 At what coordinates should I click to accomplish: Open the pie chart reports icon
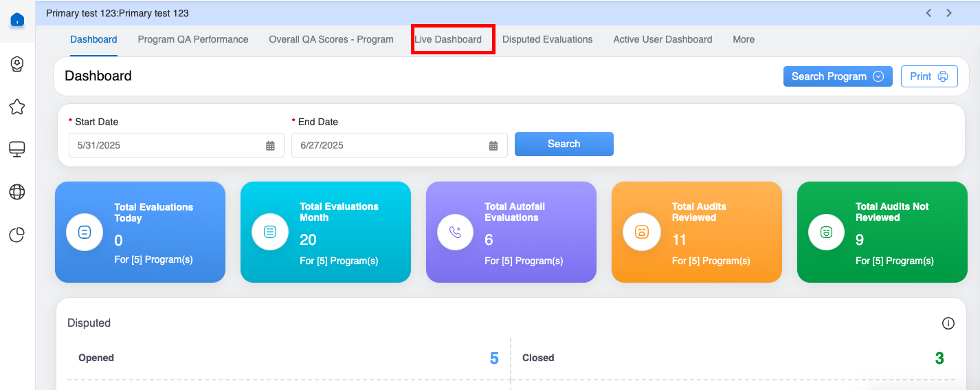(x=17, y=235)
